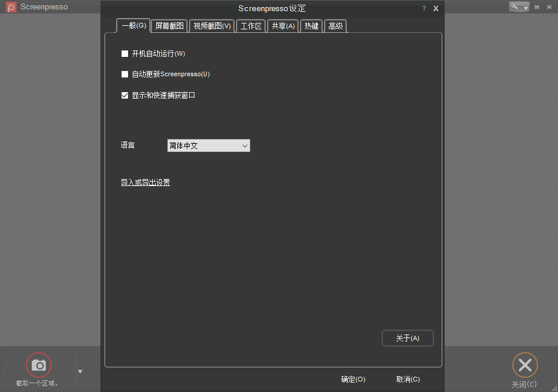The height and width of the screenshot is (392, 558).
Task: Disable 显示和快速捕获窗口 checkbox
Action: [125, 94]
